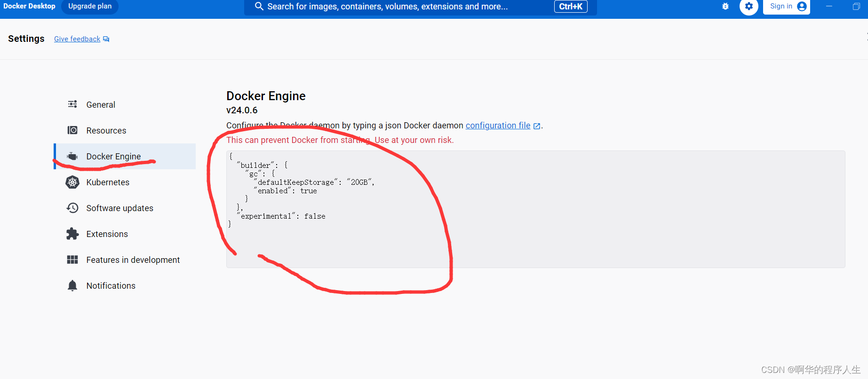The width and height of the screenshot is (868, 379).
Task: Click the Notifications bell icon
Action: 72,285
